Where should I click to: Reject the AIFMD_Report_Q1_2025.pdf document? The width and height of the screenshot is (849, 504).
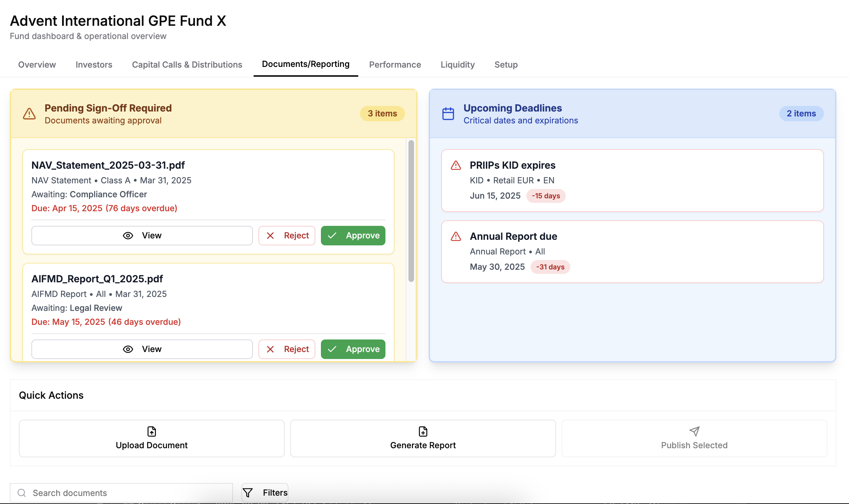[287, 349]
